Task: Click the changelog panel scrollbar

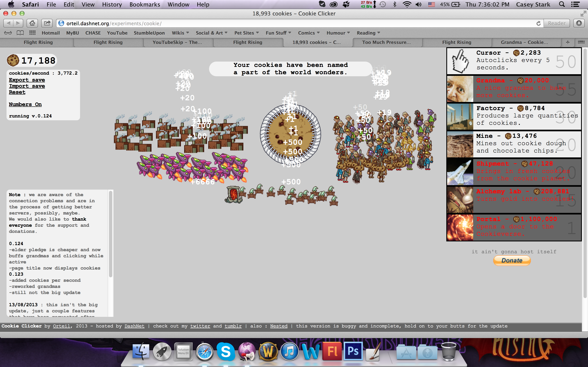Action: pos(110,234)
